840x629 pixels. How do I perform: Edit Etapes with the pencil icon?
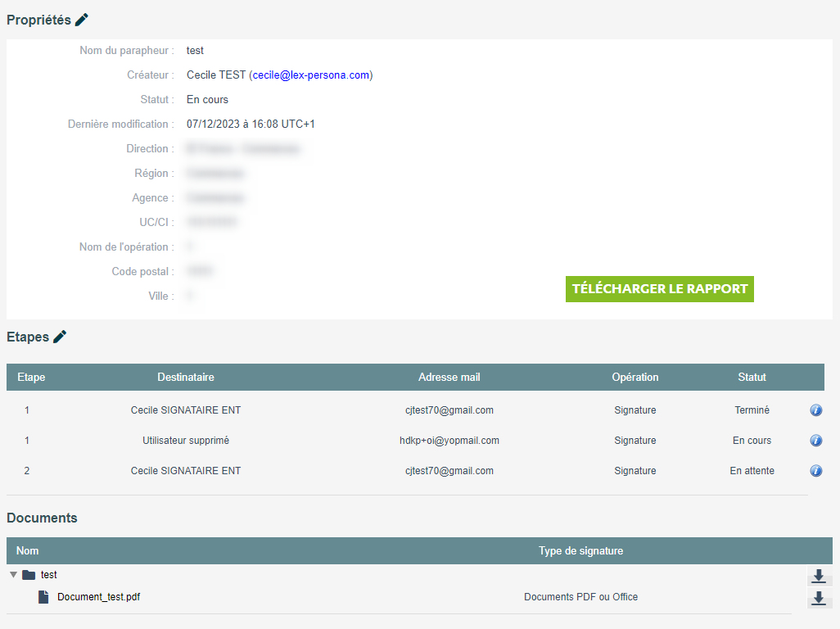point(60,337)
